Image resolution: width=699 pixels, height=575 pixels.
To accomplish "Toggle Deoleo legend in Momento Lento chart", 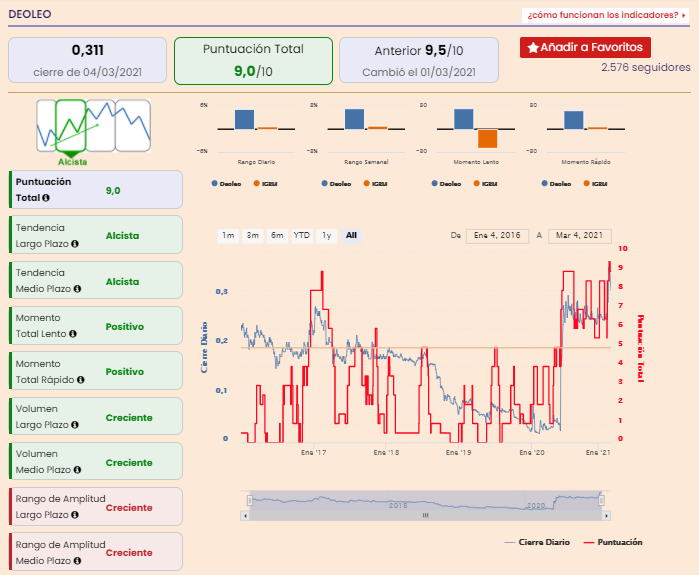I will [447, 184].
